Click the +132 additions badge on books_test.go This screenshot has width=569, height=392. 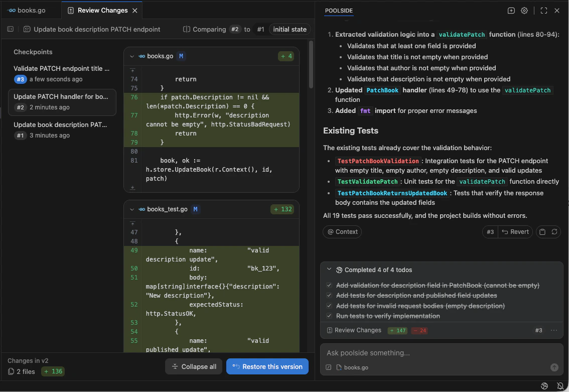pos(282,209)
